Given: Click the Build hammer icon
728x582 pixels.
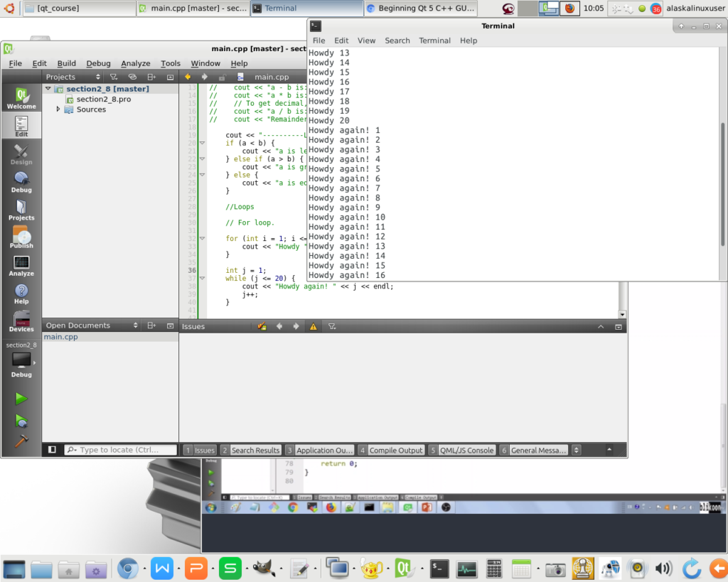Looking at the screenshot, I should point(21,441).
